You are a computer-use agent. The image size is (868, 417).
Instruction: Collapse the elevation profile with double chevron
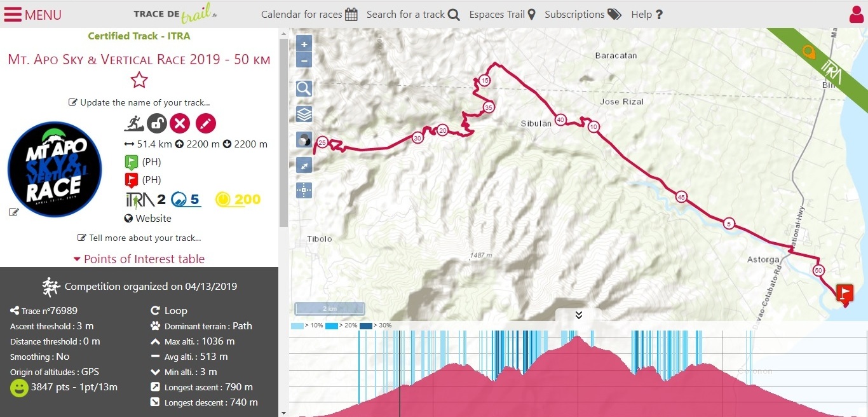click(x=579, y=315)
